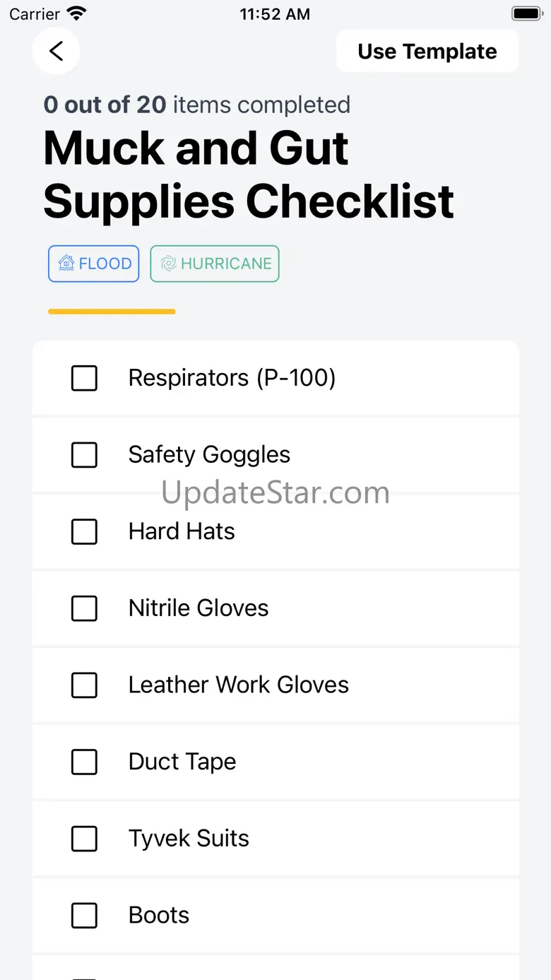Check the Safety Goggles checkbox
This screenshot has width=551, height=980.
tap(85, 455)
